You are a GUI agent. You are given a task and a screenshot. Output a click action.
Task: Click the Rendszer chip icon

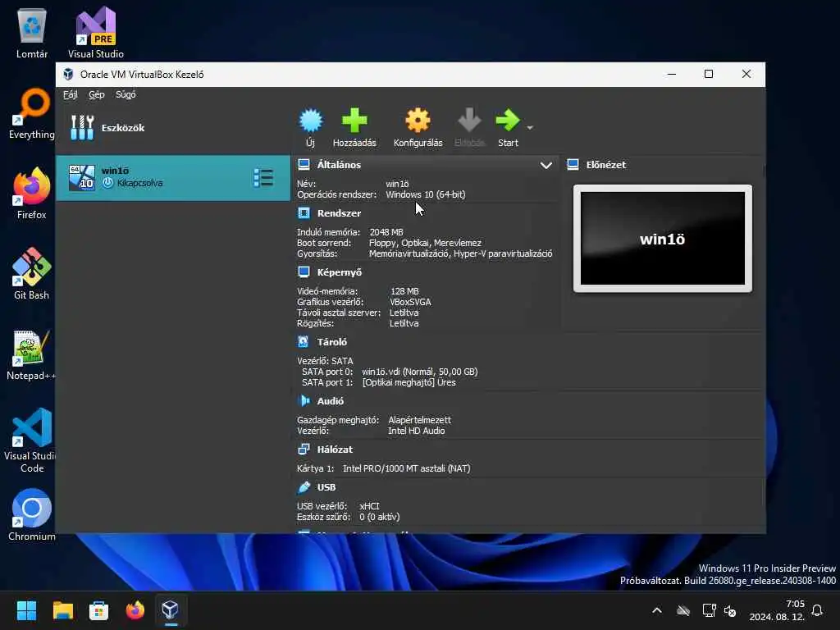pos(304,213)
